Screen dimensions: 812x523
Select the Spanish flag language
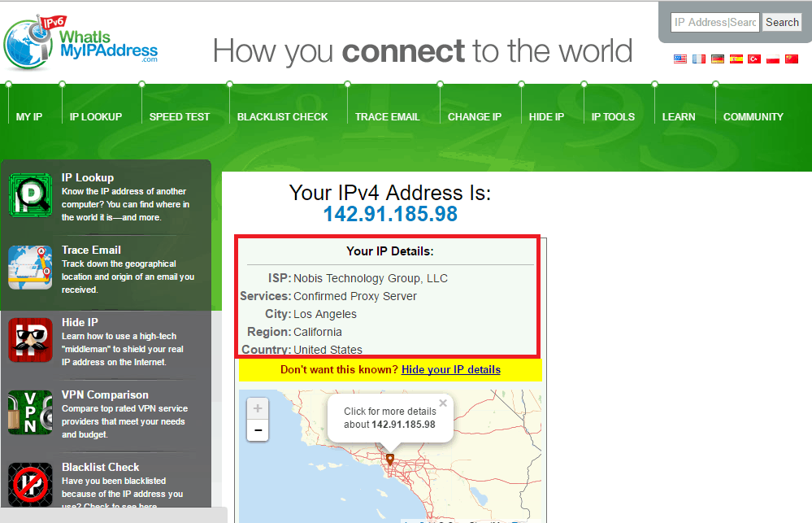pyautogui.click(x=736, y=59)
